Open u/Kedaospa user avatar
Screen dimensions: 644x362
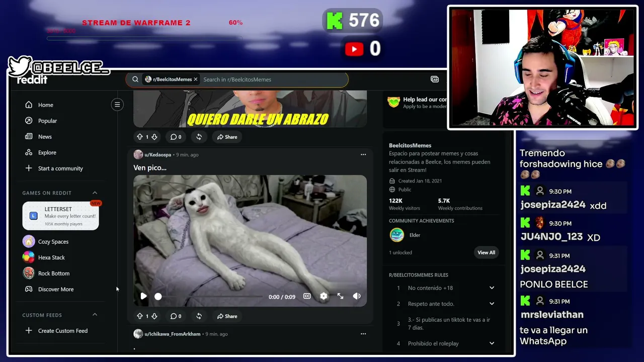[138, 154]
